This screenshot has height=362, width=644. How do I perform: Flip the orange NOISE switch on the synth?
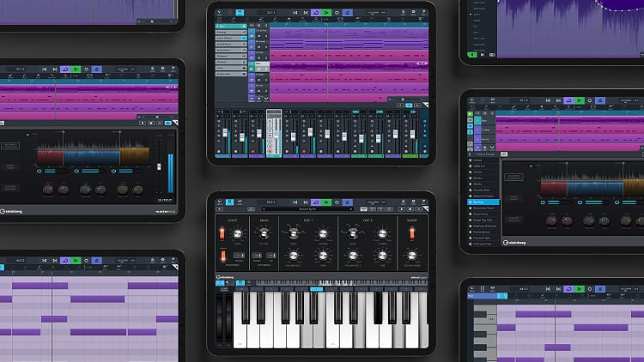pos(412,233)
